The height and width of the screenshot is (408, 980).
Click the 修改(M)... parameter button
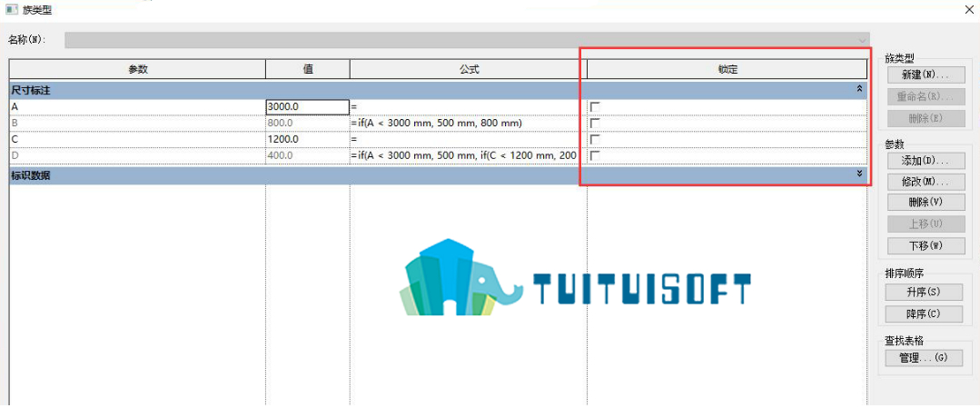click(925, 182)
